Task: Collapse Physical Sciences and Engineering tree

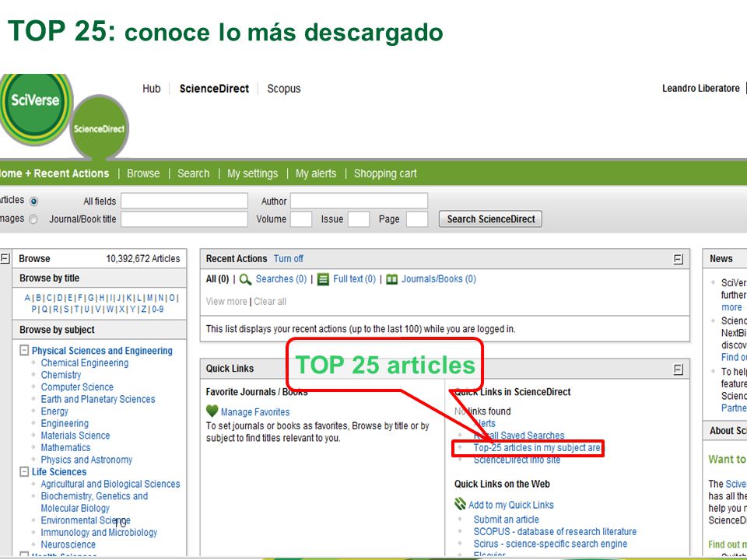Action: 24,351
